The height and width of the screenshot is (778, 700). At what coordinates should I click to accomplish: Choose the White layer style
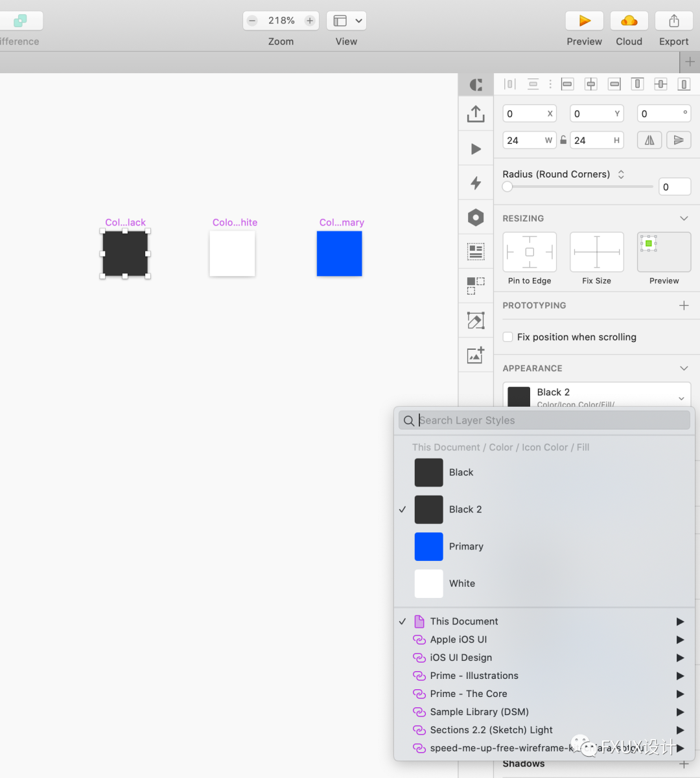[x=544, y=583]
